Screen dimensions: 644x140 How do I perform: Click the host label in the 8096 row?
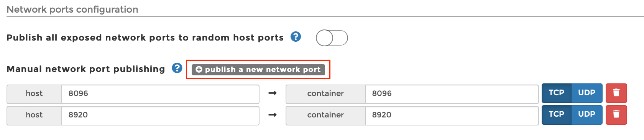pyautogui.click(x=34, y=94)
